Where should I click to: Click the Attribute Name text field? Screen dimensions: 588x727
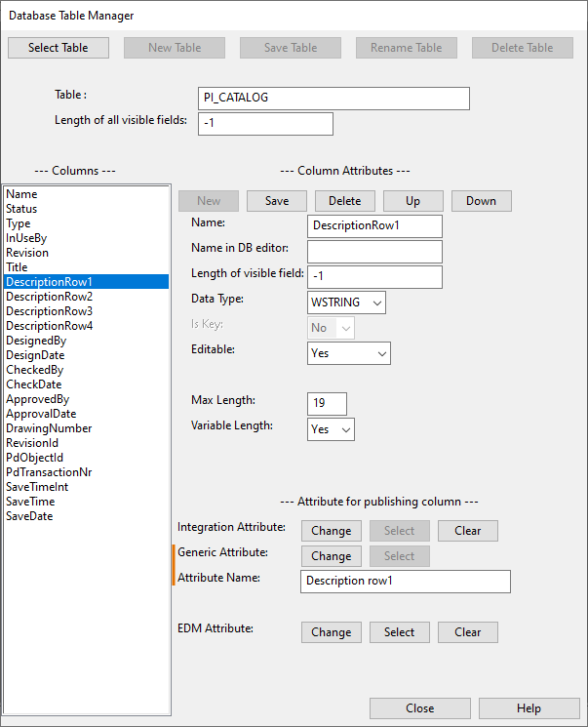pyautogui.click(x=405, y=582)
